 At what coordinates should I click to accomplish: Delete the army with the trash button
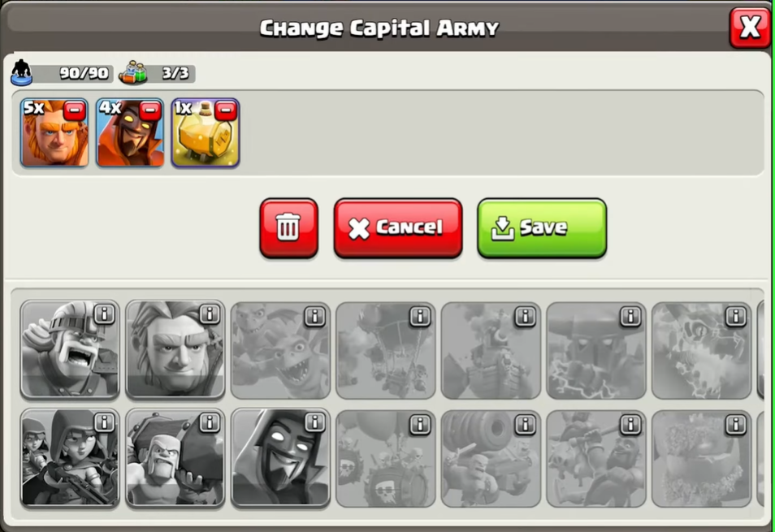click(x=288, y=227)
